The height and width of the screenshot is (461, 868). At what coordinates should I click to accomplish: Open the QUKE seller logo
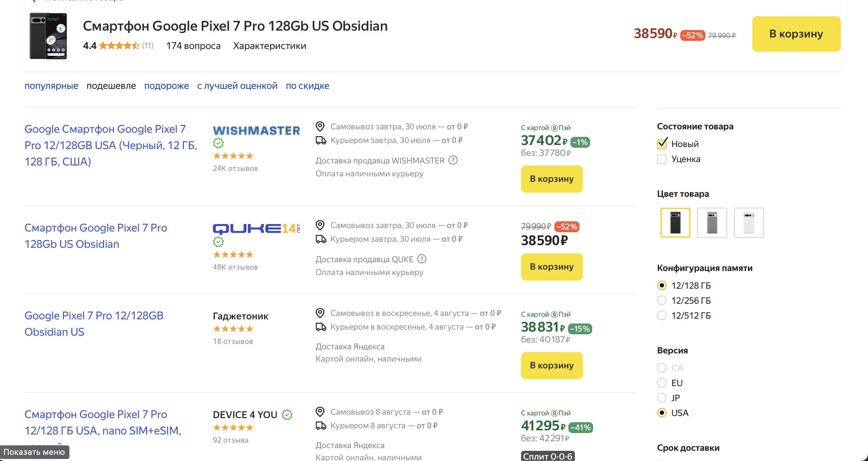[x=256, y=228]
